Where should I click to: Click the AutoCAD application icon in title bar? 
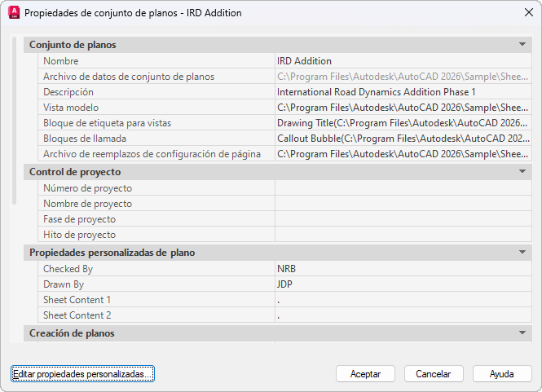click(x=14, y=13)
